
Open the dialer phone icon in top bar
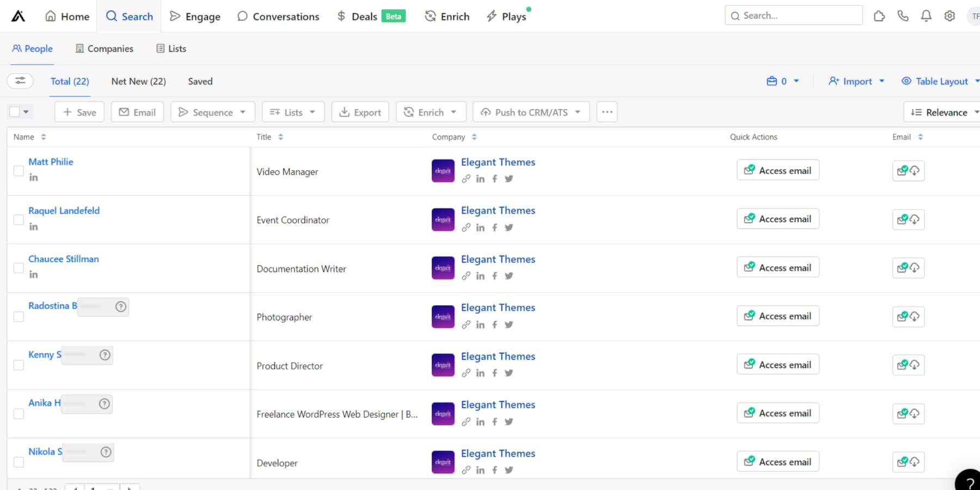click(x=903, y=16)
